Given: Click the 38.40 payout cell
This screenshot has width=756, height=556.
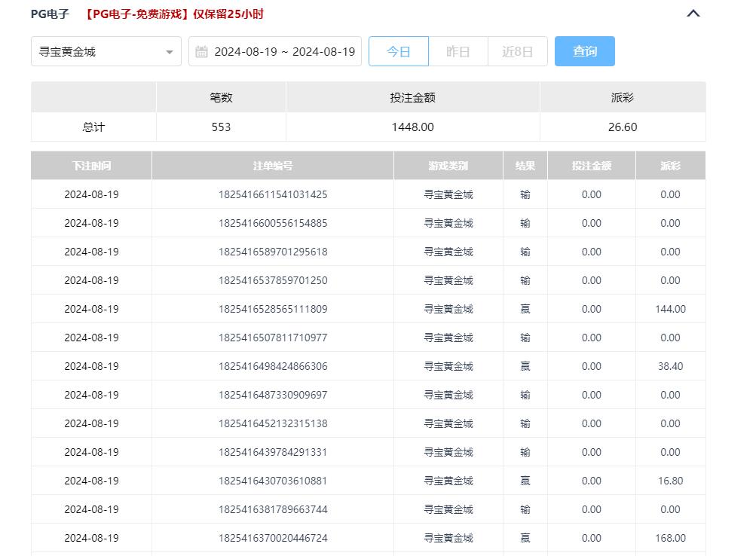Looking at the screenshot, I should coord(670,366).
